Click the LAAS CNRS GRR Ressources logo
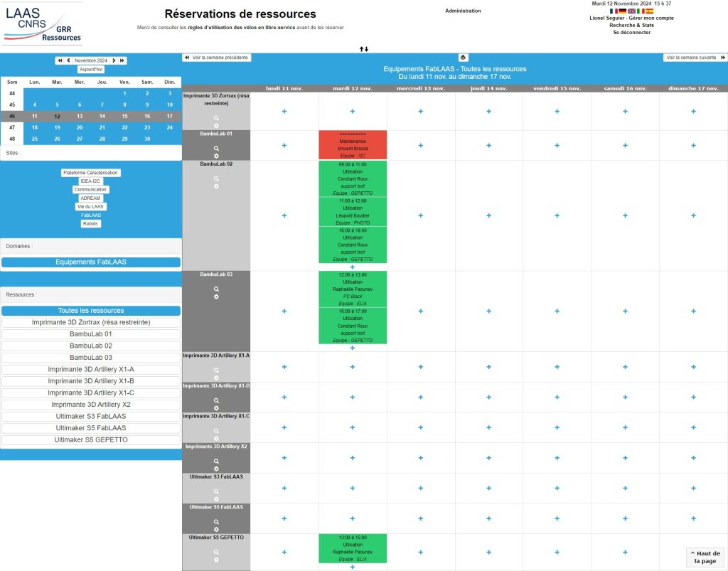This screenshot has width=728, height=571. (43, 23)
